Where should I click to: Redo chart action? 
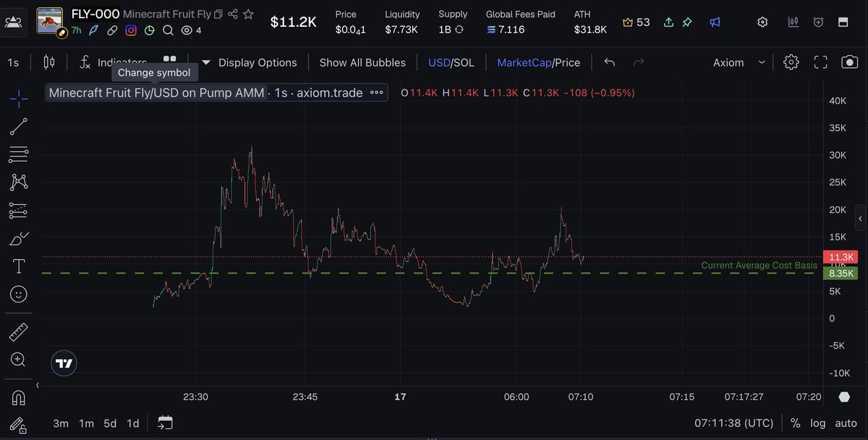(x=639, y=62)
